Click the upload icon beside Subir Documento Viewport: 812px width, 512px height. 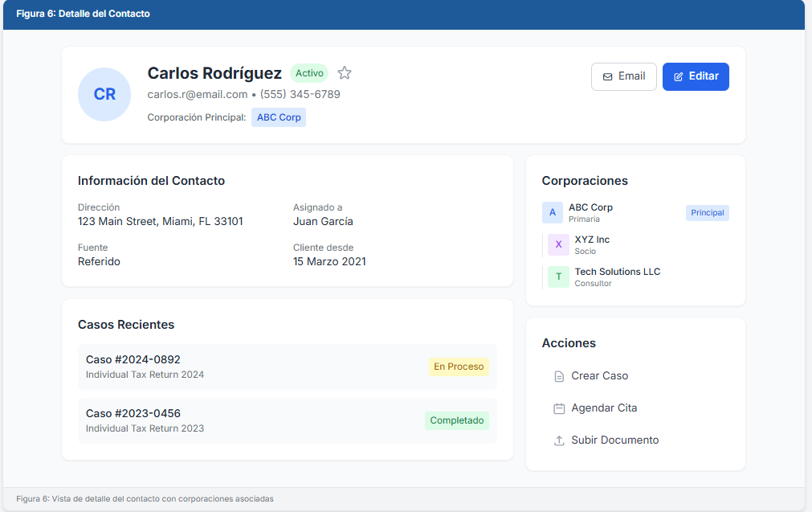pyautogui.click(x=559, y=440)
